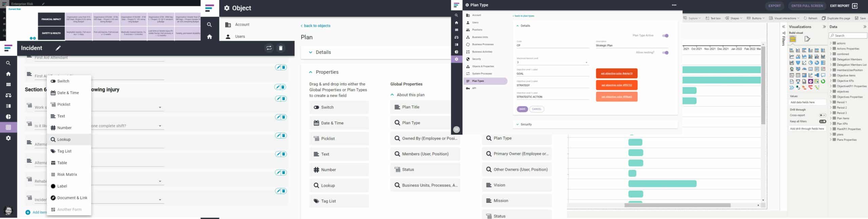
Task: Open Security in the Plan Type sidebar
Action: pos(476,59)
